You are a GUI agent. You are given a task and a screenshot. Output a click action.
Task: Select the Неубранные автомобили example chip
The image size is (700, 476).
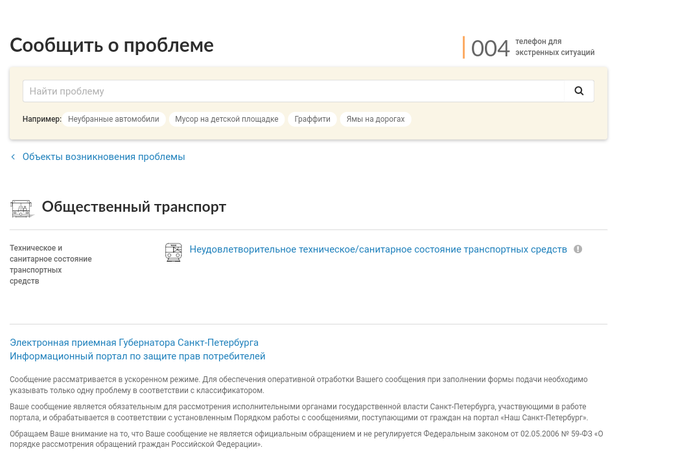click(x=113, y=119)
